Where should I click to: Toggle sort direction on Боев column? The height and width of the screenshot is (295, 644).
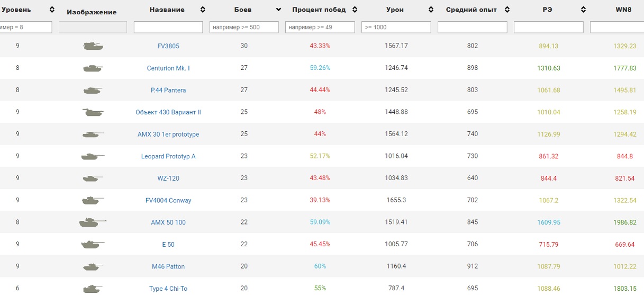tap(279, 10)
